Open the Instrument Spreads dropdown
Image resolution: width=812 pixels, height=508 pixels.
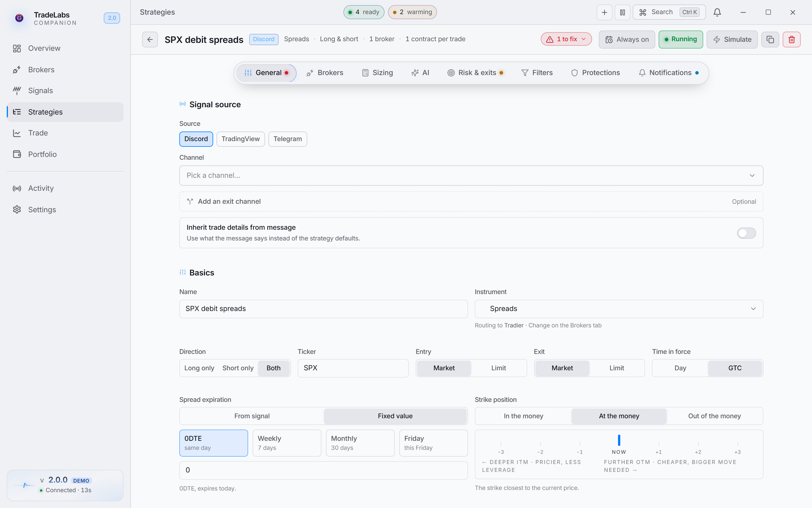619,309
